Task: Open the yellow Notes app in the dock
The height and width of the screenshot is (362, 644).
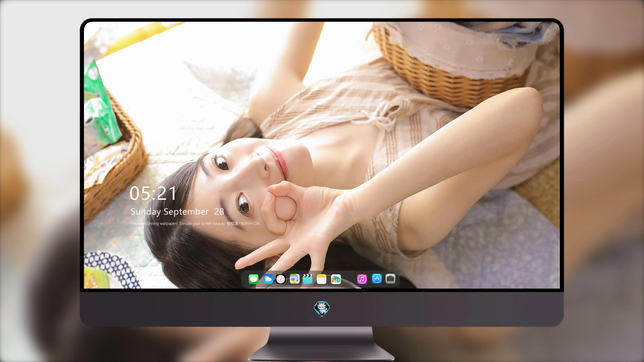Action: pos(321,279)
